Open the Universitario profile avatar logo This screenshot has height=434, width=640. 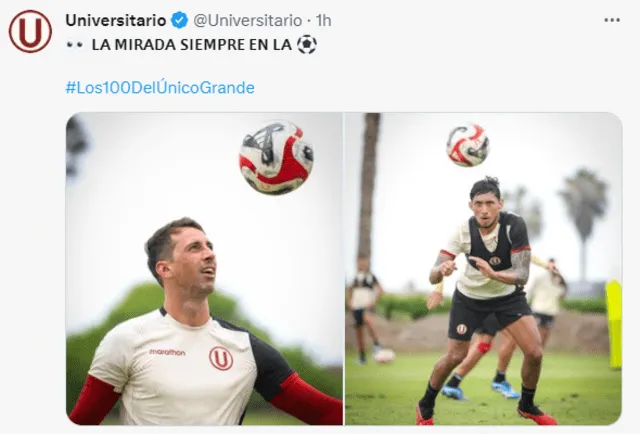[30, 31]
